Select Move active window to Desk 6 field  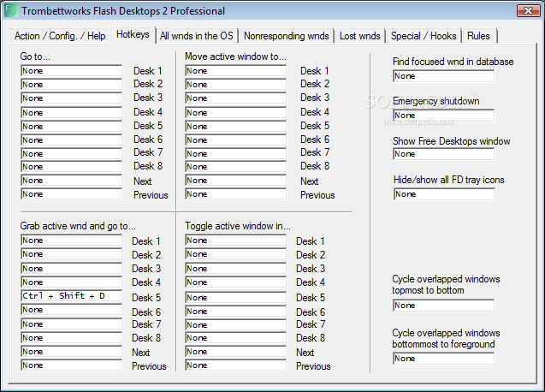click(x=236, y=140)
